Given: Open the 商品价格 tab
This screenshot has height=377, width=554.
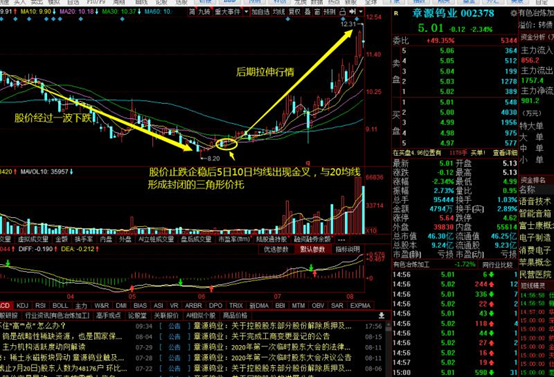Looking at the screenshot, I should pyautogui.click(x=235, y=316).
